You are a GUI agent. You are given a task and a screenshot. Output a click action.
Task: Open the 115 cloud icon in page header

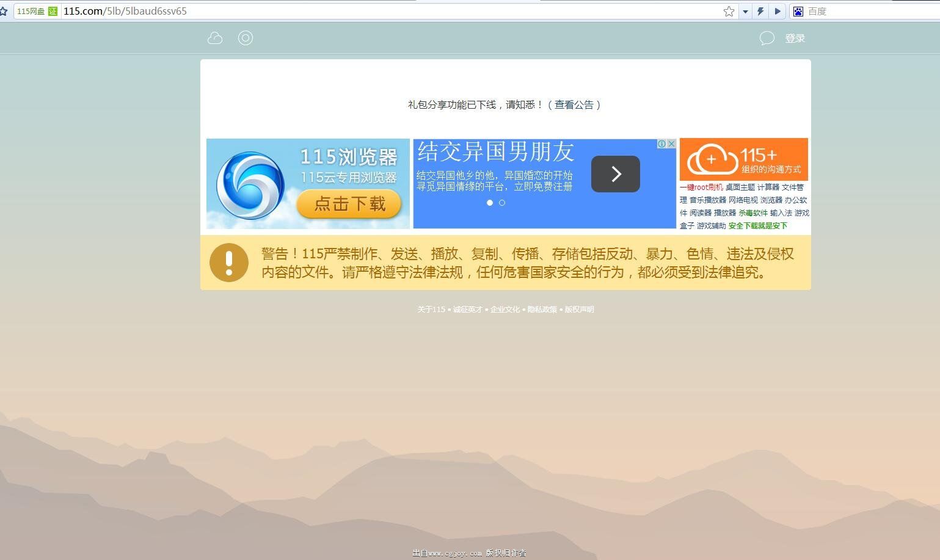click(215, 38)
